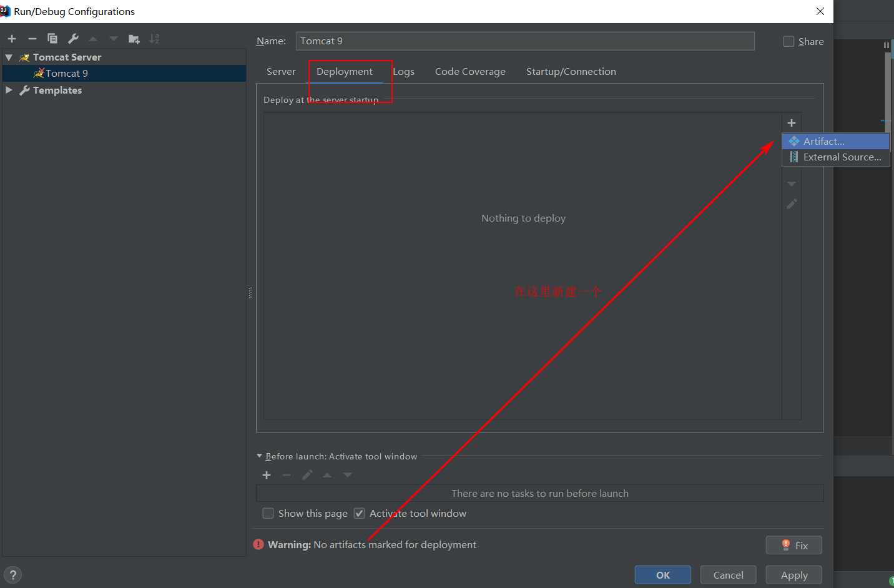
Task: Collapse the Tomcat Server tree node
Action: tap(9, 57)
